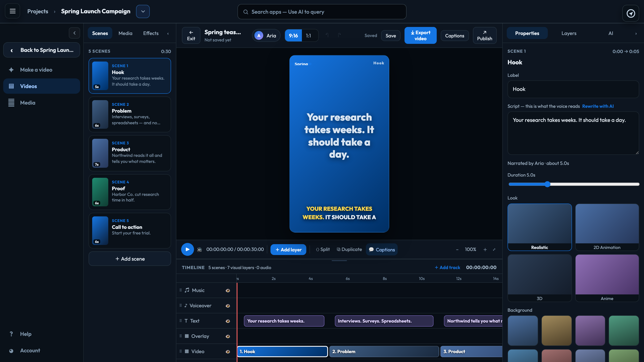Open the project dropdown next to Spring Launch Campaign
The image size is (644, 362).
(143, 11)
